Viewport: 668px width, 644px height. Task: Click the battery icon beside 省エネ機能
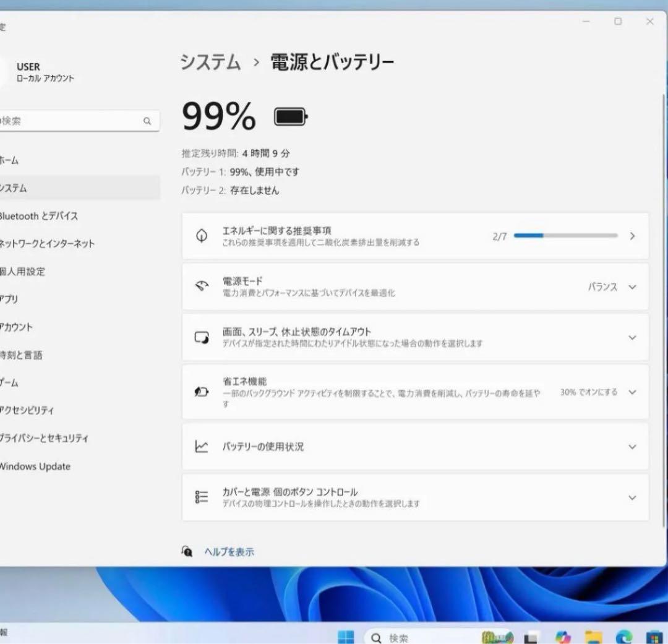click(x=200, y=392)
